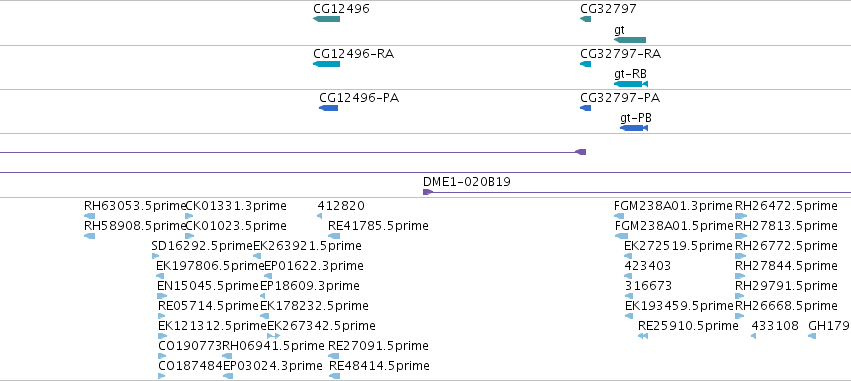Click the gt-PB protein feature arrow
Image resolution: width=851 pixels, height=381 pixels.
point(634,128)
